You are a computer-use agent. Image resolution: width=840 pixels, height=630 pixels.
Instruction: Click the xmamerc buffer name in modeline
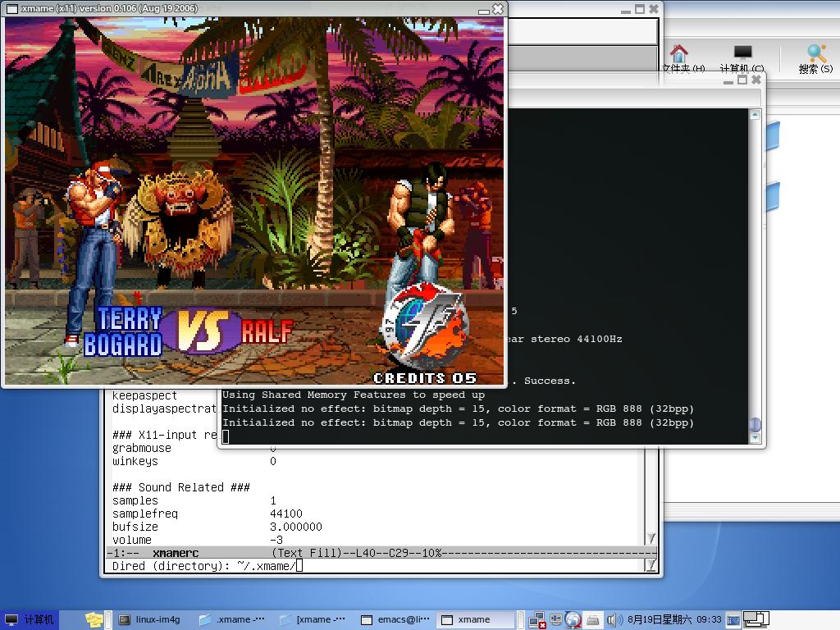click(176, 553)
